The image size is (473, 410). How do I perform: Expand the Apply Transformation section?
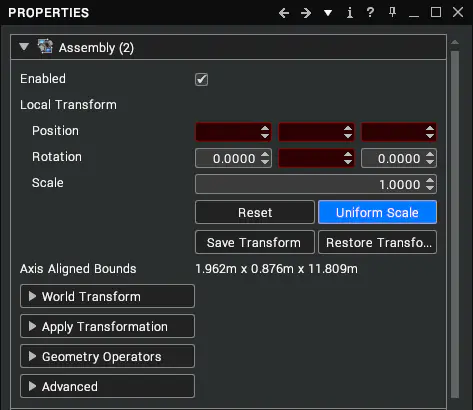[x=107, y=326]
